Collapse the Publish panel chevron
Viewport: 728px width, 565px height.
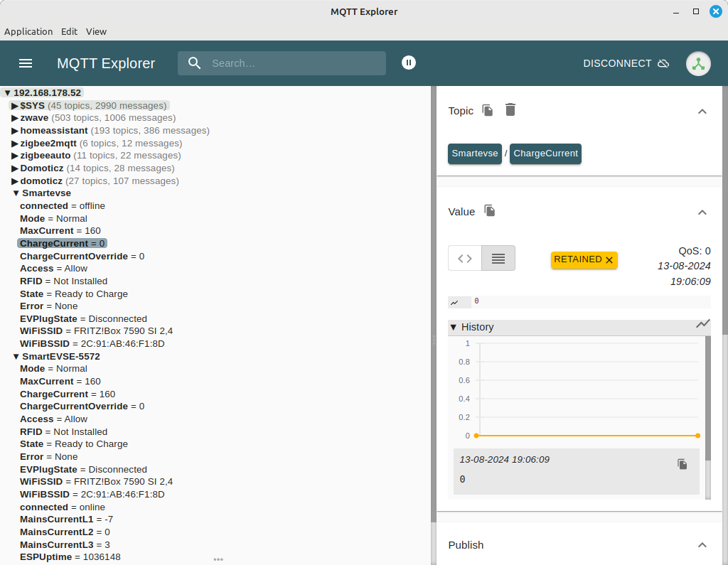point(702,545)
